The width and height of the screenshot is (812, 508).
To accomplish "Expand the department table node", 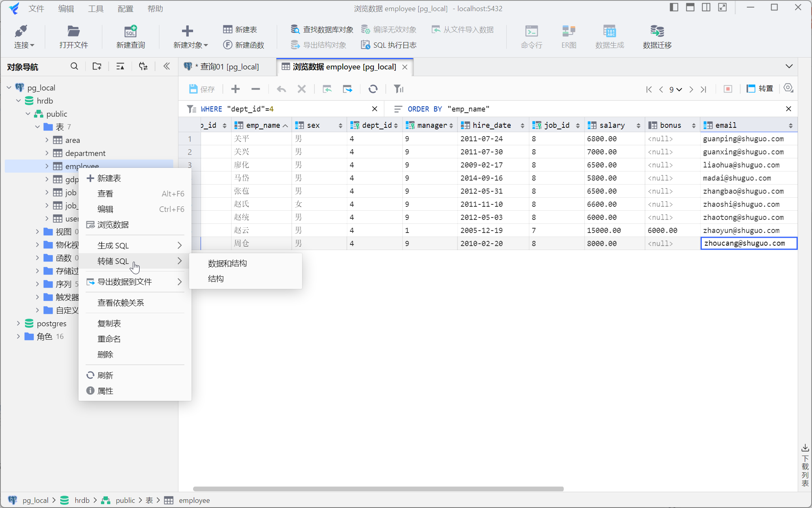I will 47,153.
